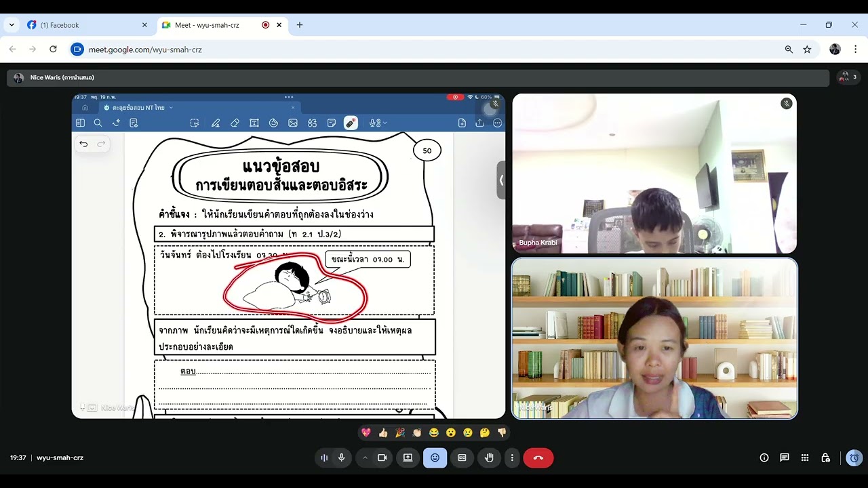Undo the last stroke in shared notes
Viewport: 868px width, 488px height.
pos(83,144)
